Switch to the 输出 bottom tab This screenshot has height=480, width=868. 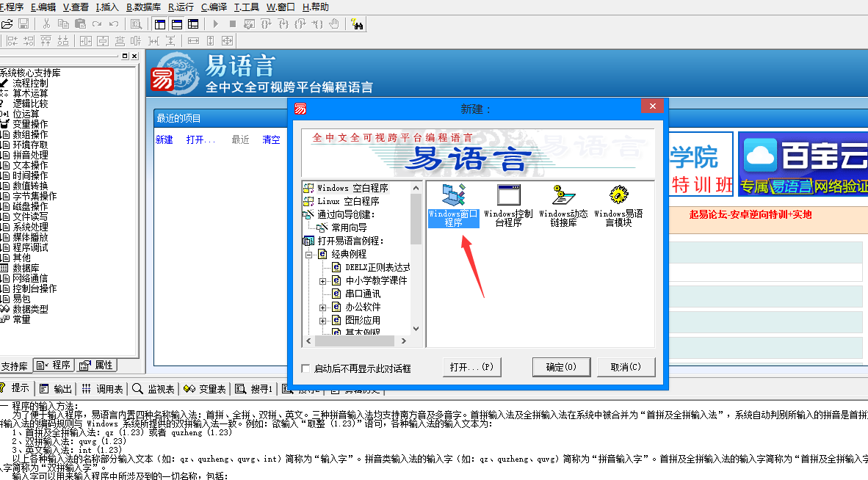pyautogui.click(x=56, y=389)
